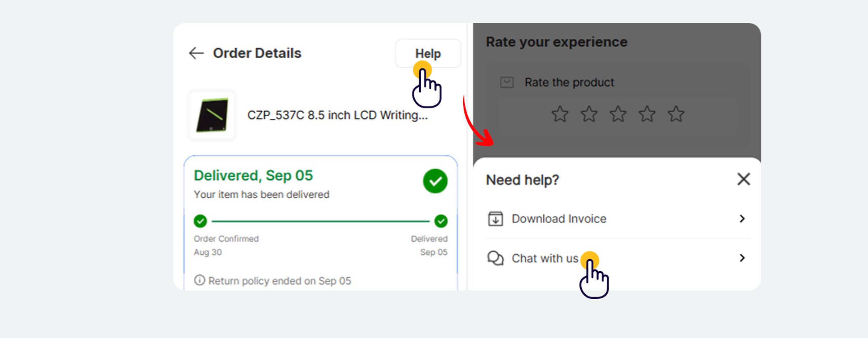868x338 pixels.
Task: Click the delivery progress line
Action: [x=320, y=221]
